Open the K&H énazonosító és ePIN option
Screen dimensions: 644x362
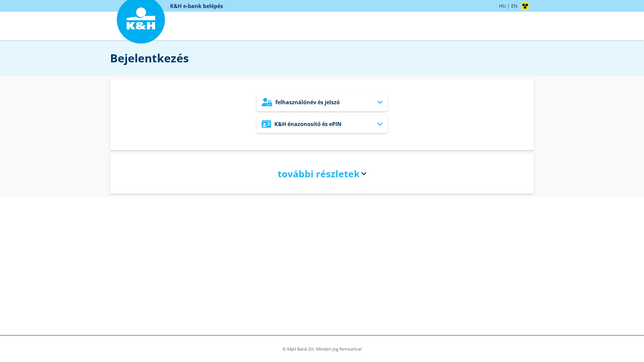[322, 124]
